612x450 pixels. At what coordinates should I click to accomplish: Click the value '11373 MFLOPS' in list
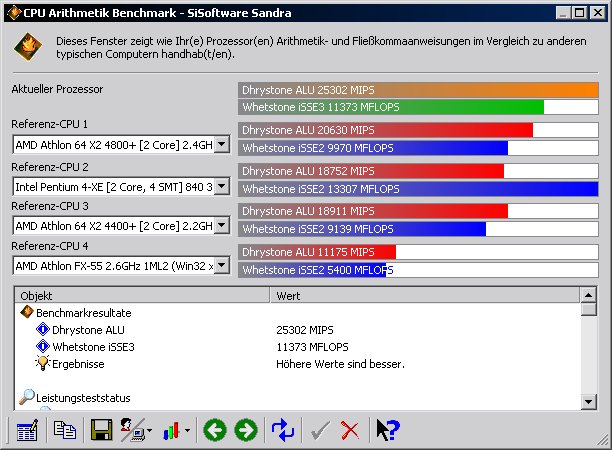(312, 347)
